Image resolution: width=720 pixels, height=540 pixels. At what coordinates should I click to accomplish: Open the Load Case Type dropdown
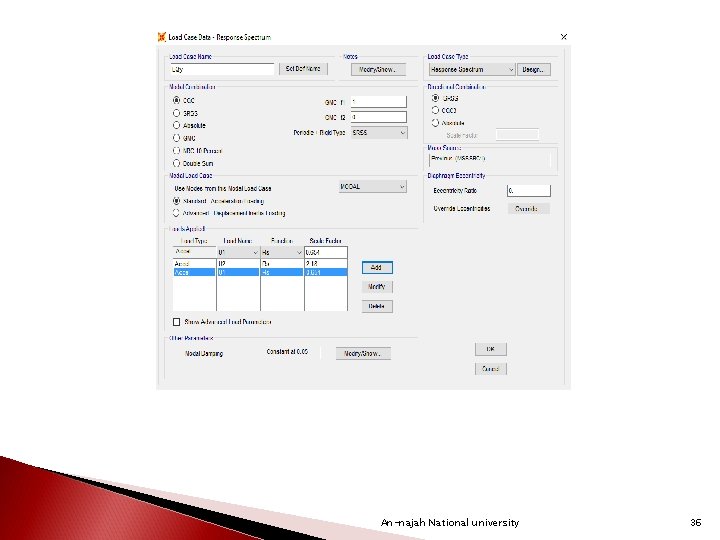pos(472,69)
